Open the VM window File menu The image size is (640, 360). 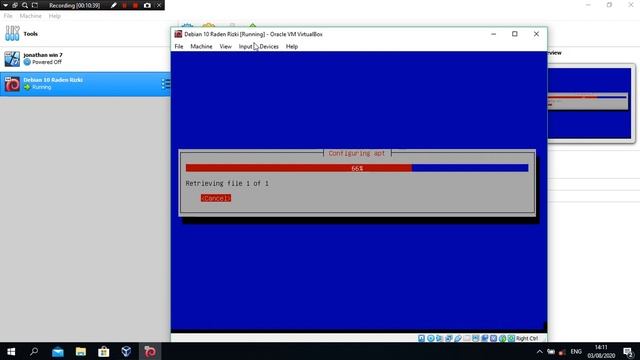[179, 47]
